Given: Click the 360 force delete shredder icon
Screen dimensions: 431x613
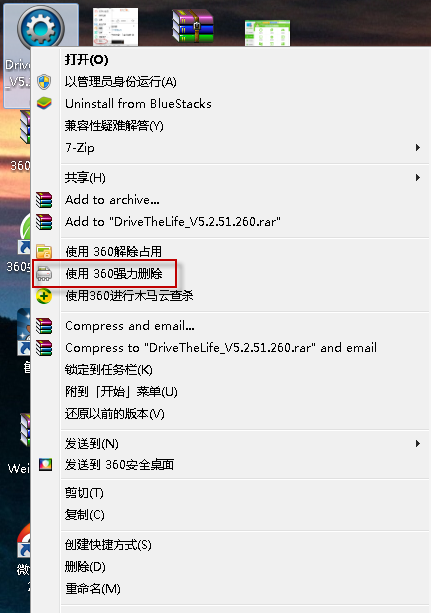Looking at the screenshot, I should coord(44,274).
